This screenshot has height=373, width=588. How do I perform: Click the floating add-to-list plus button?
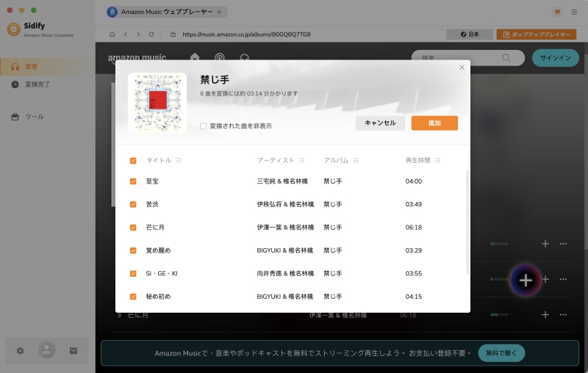526,280
